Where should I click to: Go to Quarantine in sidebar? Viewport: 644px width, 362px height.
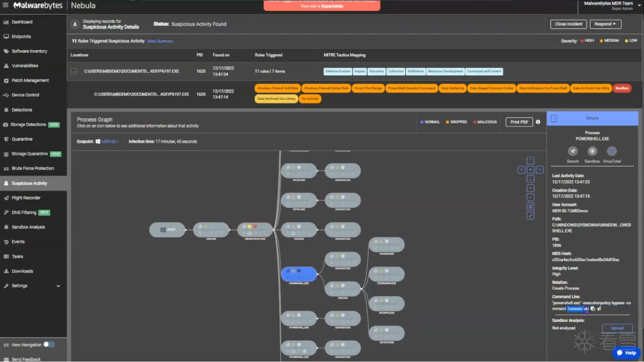coord(22,139)
